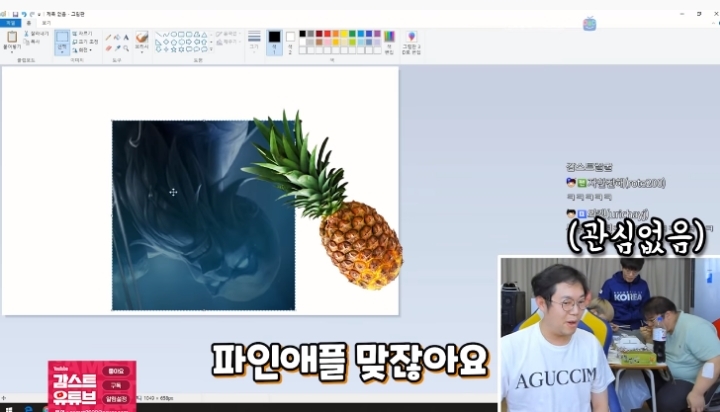Select the Pencil tool
Viewport: 720px width, 412px height.
[x=108, y=37]
